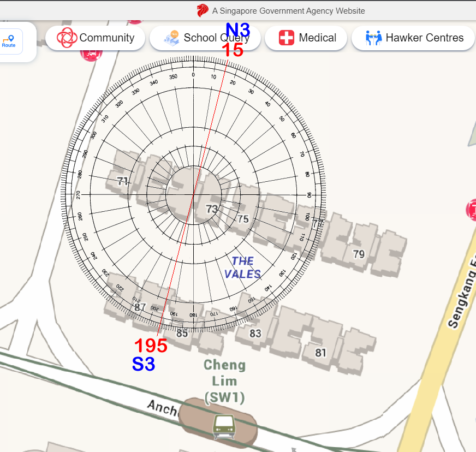The width and height of the screenshot is (476, 452).
Task: Select the Medical filter label
Action: (x=317, y=38)
